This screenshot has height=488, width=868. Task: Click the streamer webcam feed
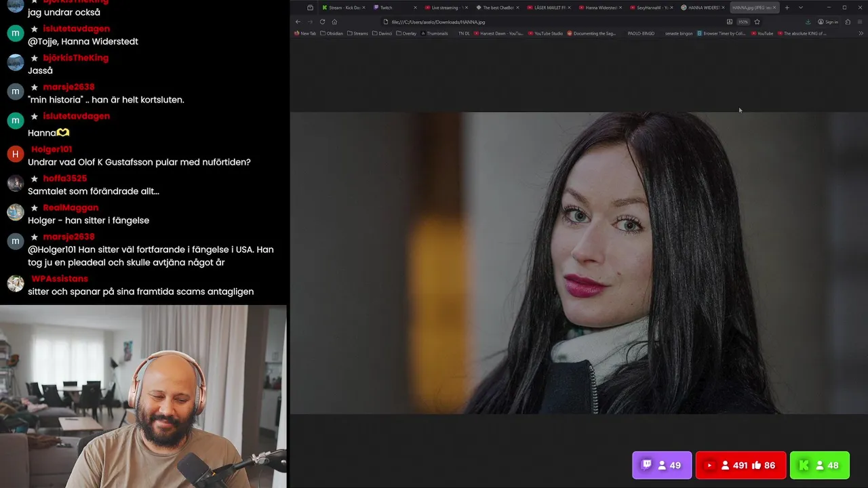pos(143,396)
